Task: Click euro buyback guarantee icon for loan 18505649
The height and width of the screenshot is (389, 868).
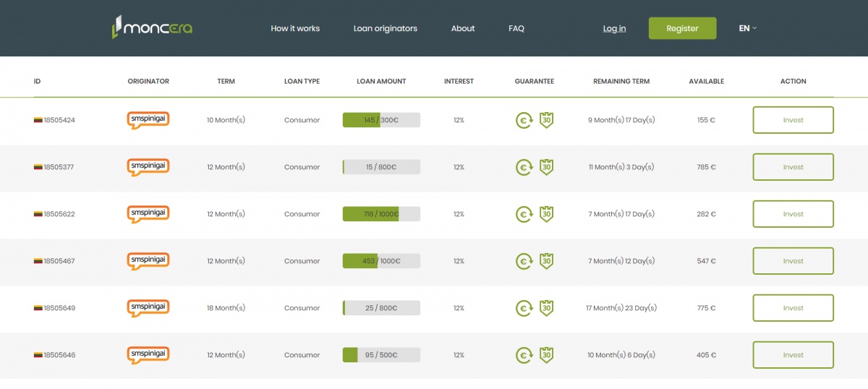Action: [524, 309]
